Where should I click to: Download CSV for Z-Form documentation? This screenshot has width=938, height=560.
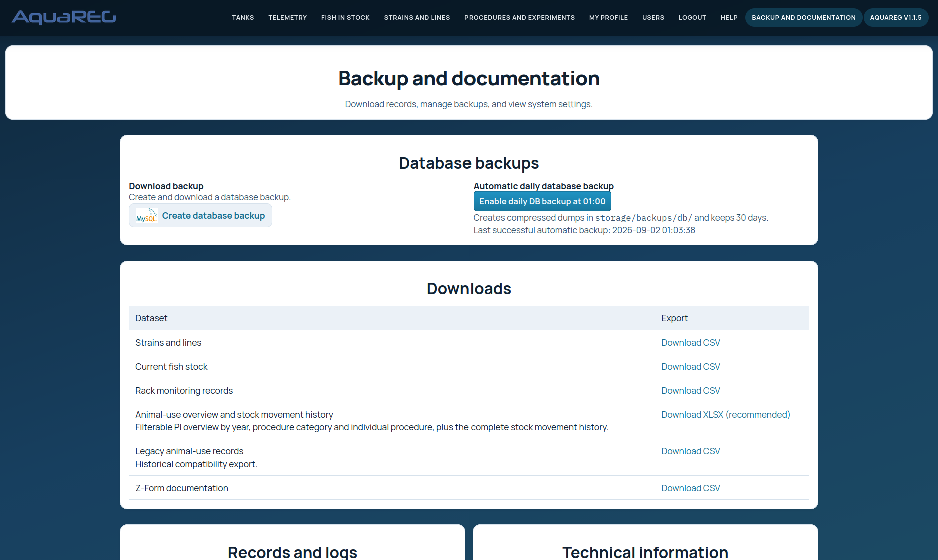pos(690,488)
